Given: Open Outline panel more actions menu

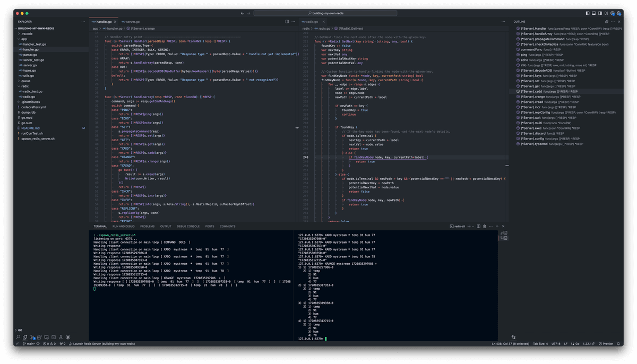Looking at the screenshot, I should [x=613, y=22].
